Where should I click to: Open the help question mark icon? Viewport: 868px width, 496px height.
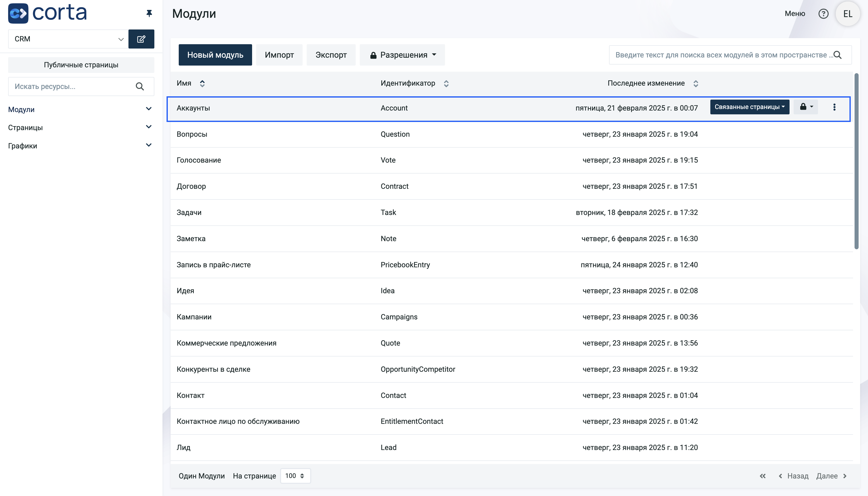click(x=823, y=14)
